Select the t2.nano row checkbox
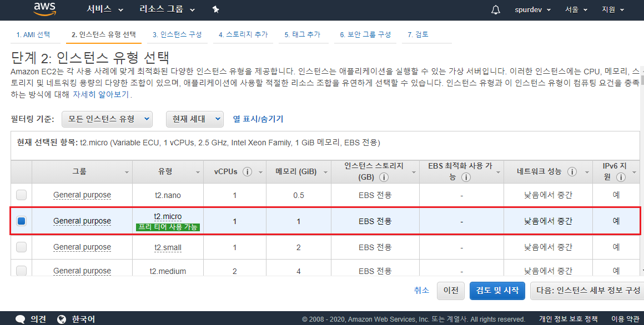Viewport: 644px width, 325px height. [x=21, y=195]
